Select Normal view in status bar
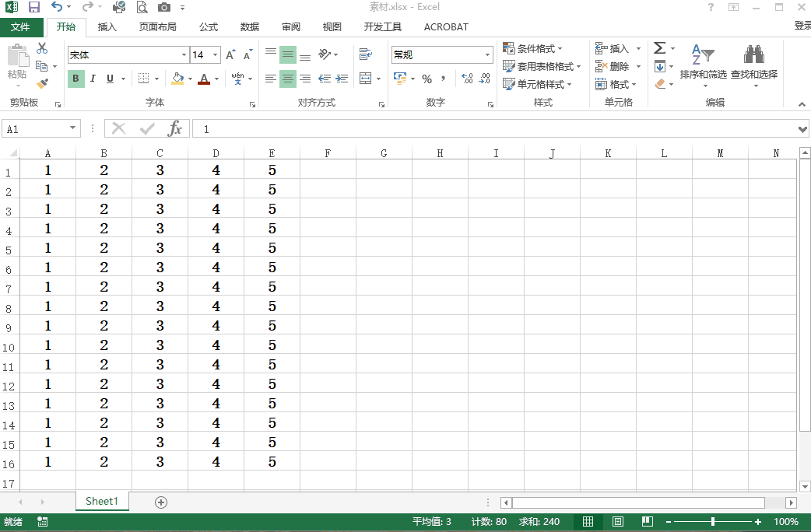The image size is (811, 532). pos(588,521)
